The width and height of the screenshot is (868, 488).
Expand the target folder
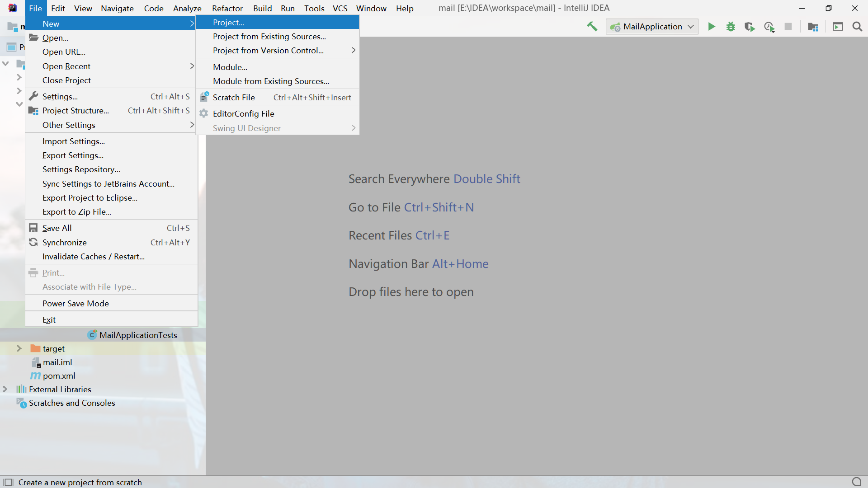[19, 348]
